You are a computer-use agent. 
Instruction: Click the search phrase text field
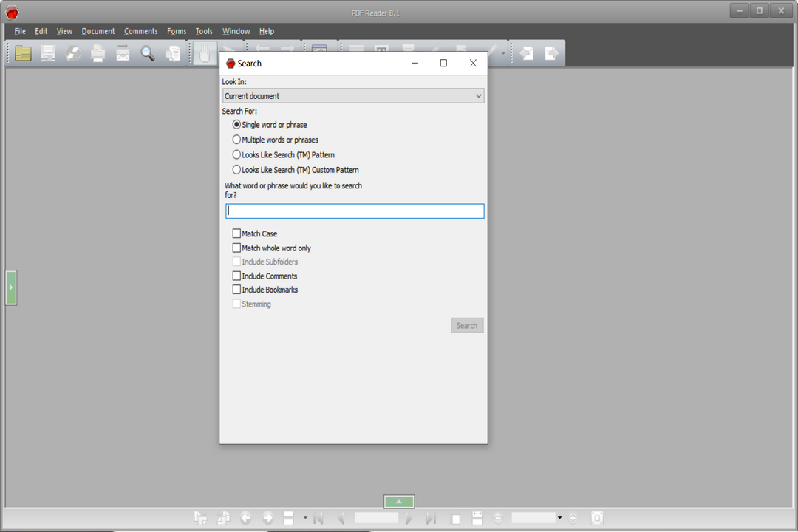point(355,211)
